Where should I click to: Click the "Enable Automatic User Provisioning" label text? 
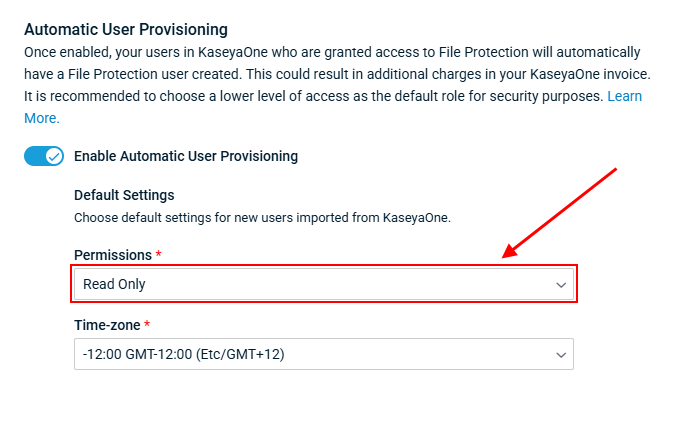pyautogui.click(x=186, y=156)
